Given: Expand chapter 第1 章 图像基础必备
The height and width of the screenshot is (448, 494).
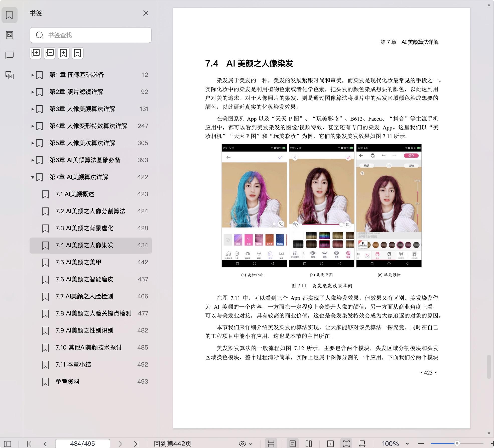Looking at the screenshot, I should pyautogui.click(x=33, y=75).
